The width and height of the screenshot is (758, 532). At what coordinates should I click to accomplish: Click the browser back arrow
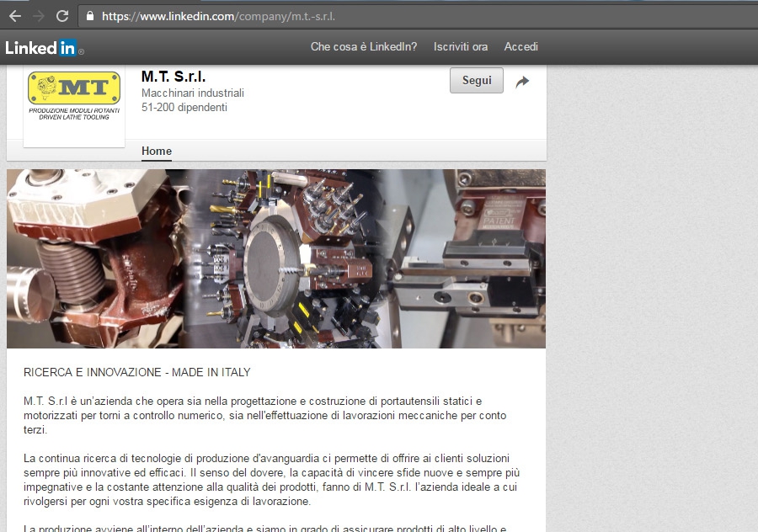(x=15, y=17)
